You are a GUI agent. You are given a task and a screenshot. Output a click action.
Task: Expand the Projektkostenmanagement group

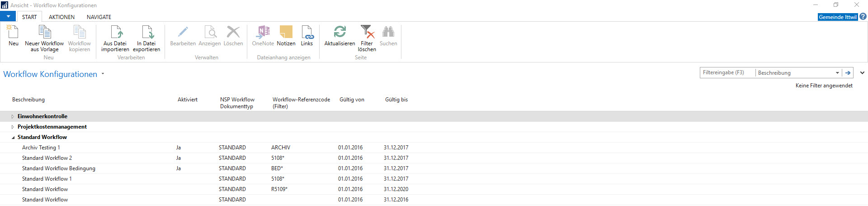[x=13, y=127]
